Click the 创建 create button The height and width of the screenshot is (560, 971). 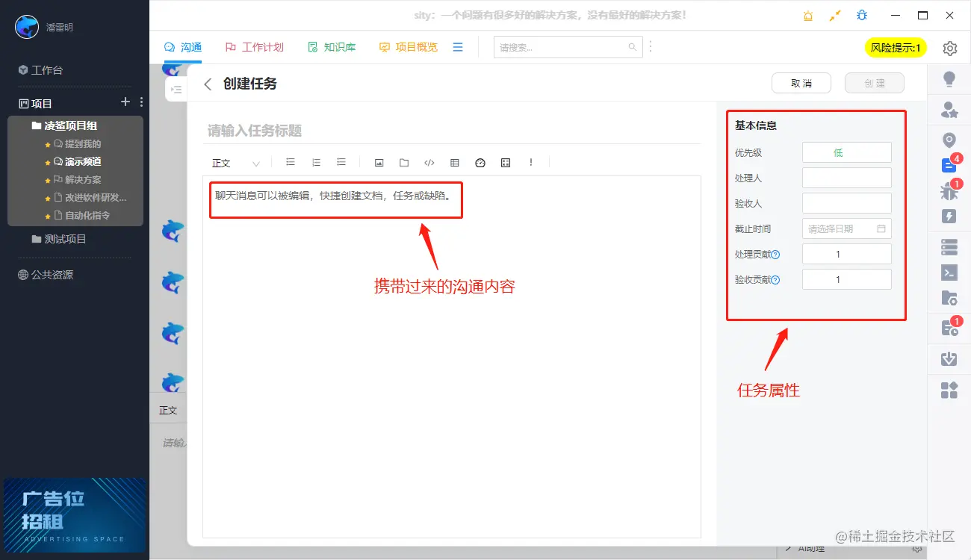pos(875,83)
